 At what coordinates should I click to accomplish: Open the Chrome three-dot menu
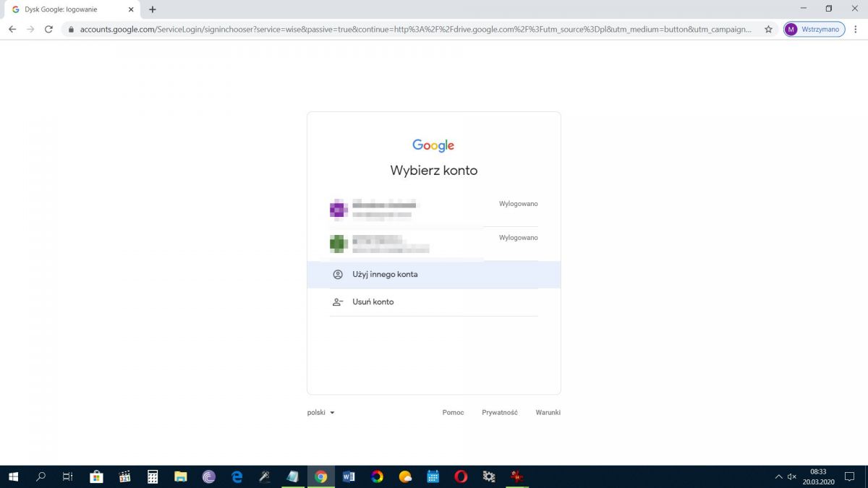pyautogui.click(x=856, y=30)
